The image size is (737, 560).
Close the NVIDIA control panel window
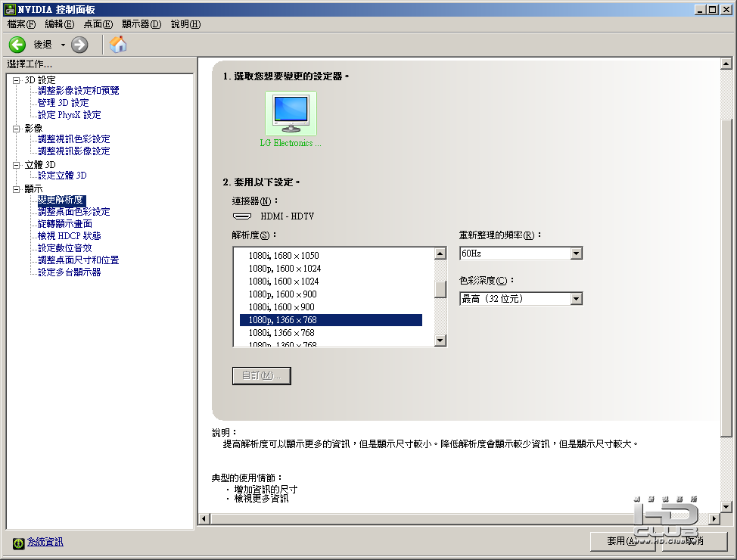(x=726, y=9)
